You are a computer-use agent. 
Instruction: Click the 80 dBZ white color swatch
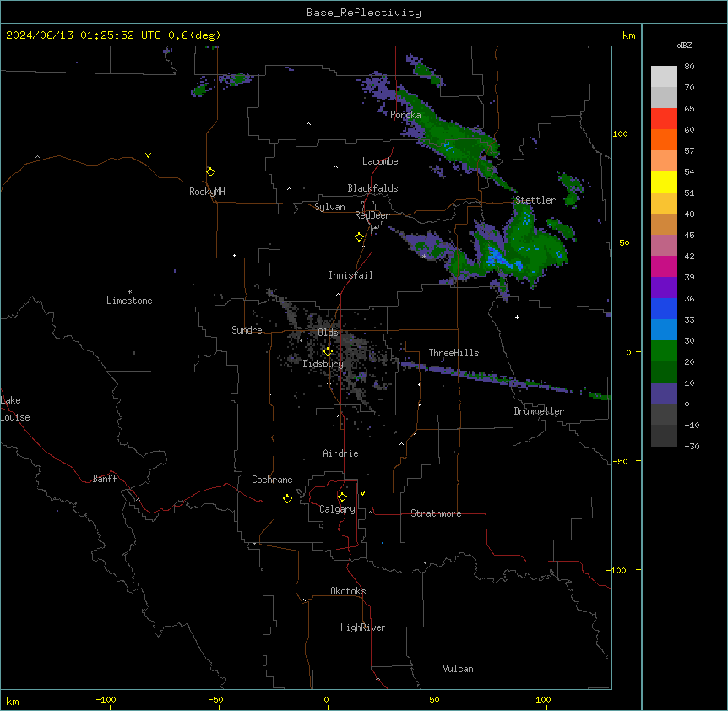coord(664,76)
